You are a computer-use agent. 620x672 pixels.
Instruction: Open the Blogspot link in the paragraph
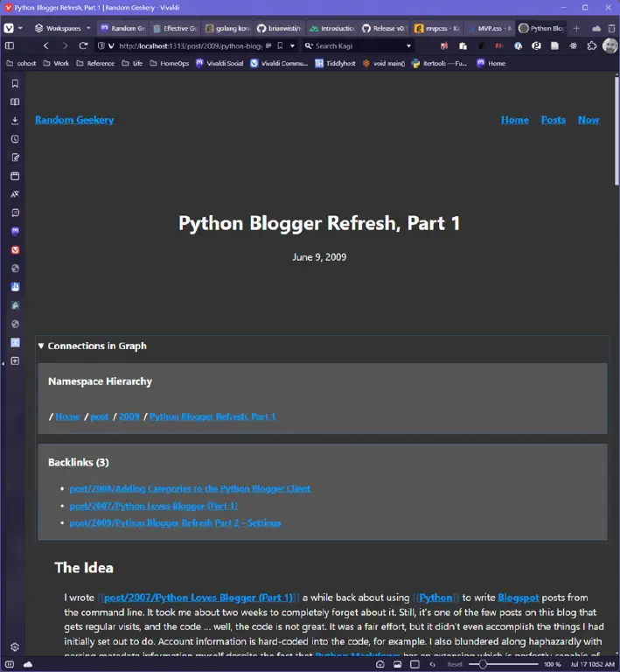pyautogui.click(x=518, y=598)
